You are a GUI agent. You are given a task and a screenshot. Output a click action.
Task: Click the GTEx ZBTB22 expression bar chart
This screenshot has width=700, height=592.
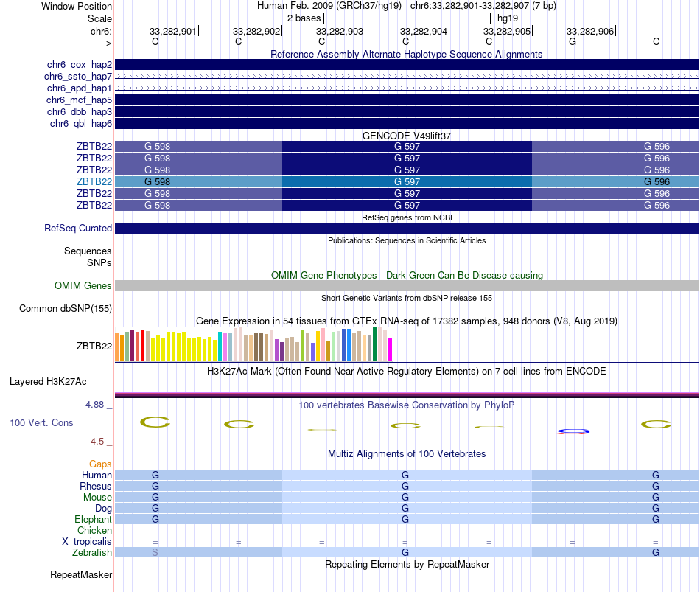253,344
